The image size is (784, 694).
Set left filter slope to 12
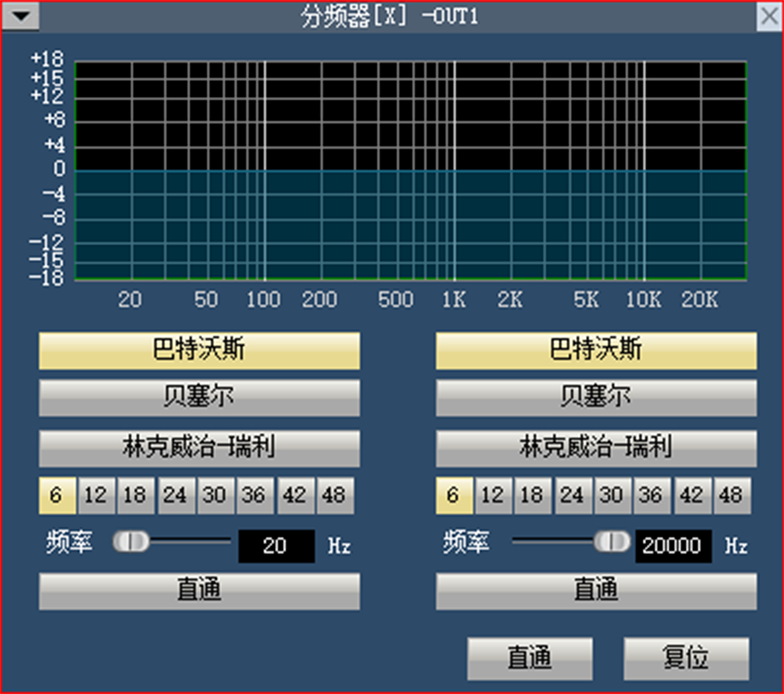96,495
